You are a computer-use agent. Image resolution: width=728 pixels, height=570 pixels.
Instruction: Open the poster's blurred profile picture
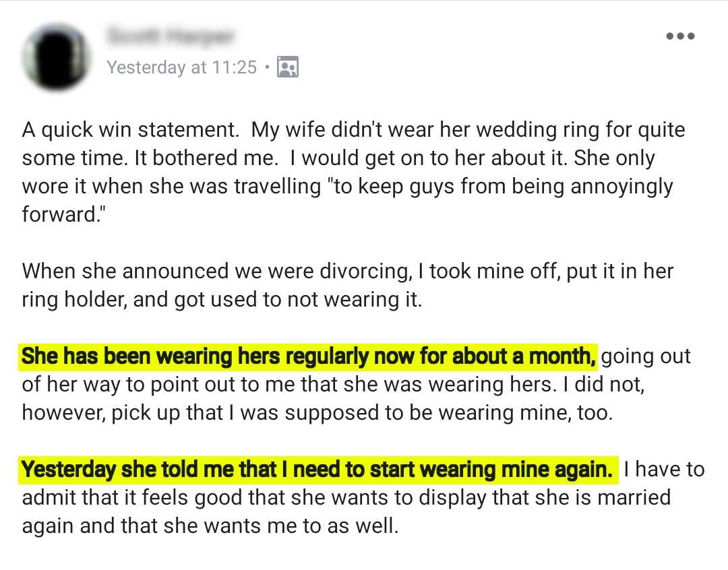tap(57, 57)
